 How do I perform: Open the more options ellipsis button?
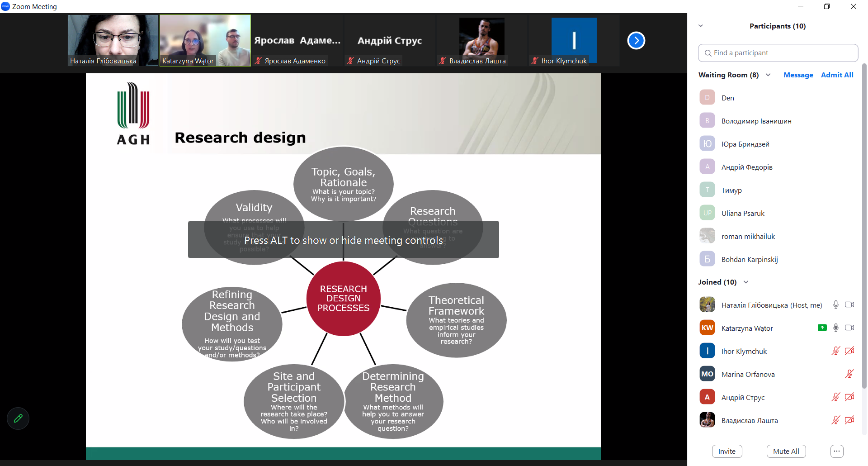pos(836,451)
